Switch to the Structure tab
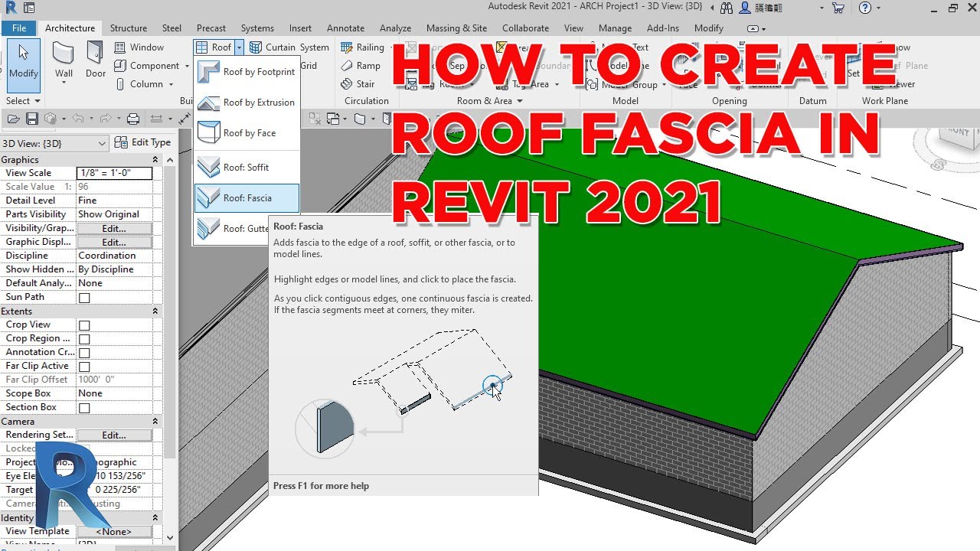Image resolution: width=980 pixels, height=551 pixels. click(x=128, y=28)
